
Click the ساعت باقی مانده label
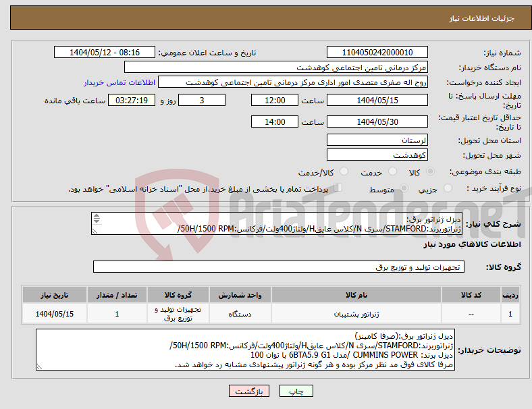75,101
